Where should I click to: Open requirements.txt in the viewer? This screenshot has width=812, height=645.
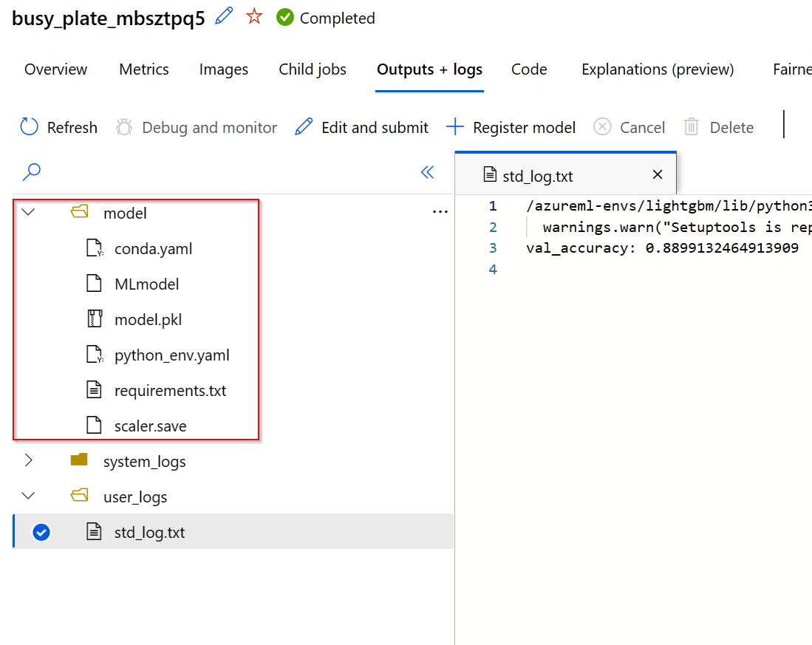170,390
